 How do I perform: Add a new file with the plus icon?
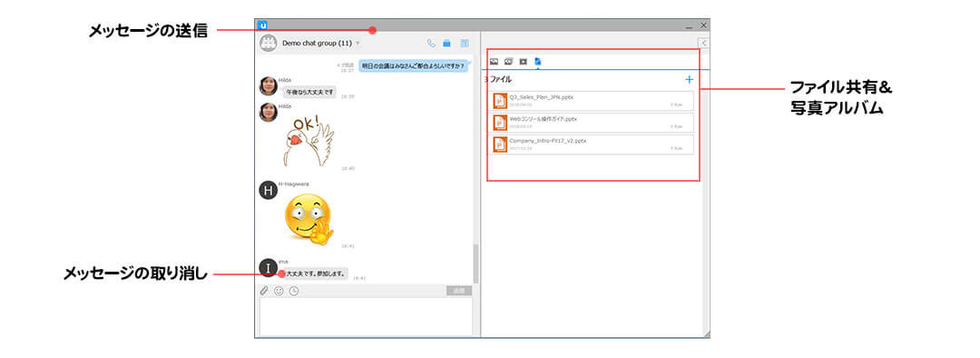coord(690,79)
